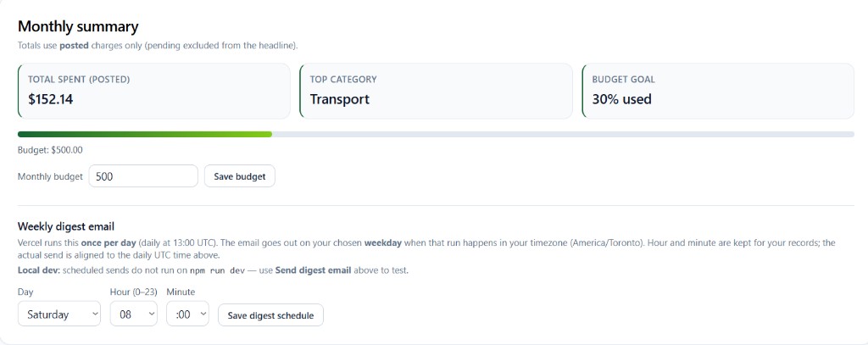Click the Monthly budget field label
Screen dimensions: 868x345
pos(50,176)
